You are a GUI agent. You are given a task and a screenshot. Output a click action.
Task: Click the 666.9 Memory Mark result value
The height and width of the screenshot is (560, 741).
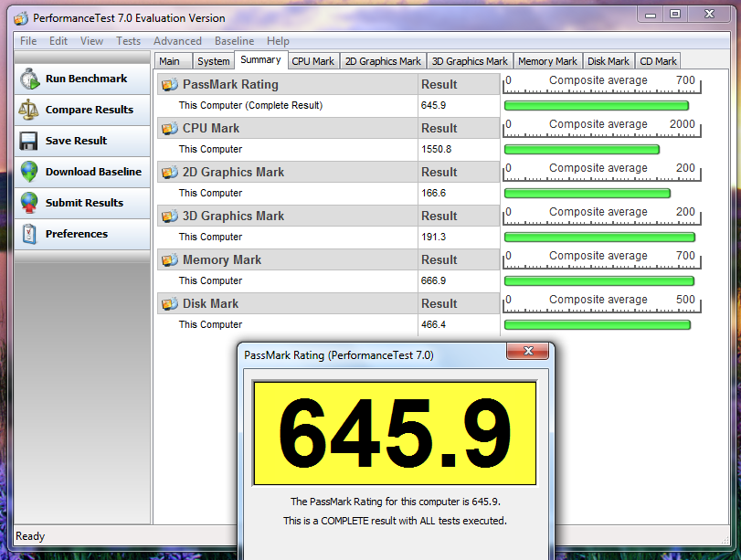(x=433, y=280)
